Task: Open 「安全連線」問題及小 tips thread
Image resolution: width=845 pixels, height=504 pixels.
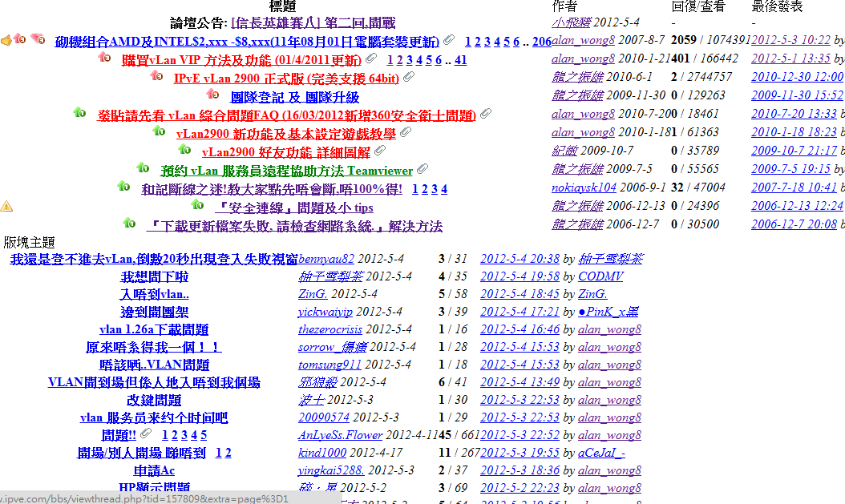Action: [x=293, y=208]
